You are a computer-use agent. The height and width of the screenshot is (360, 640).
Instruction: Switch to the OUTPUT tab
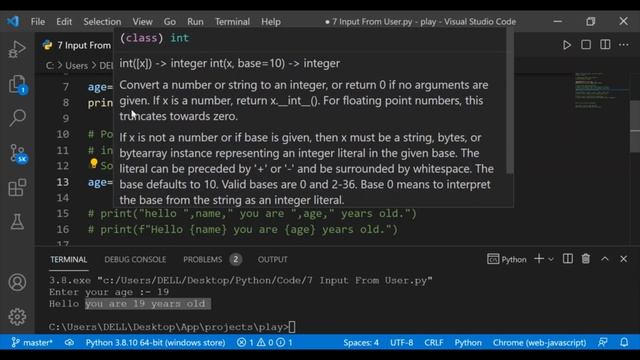click(272, 260)
